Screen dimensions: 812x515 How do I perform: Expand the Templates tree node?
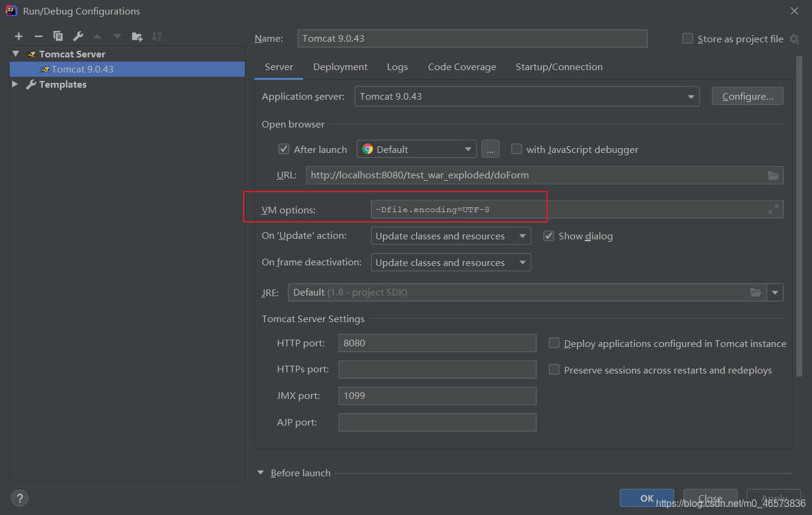coord(16,84)
